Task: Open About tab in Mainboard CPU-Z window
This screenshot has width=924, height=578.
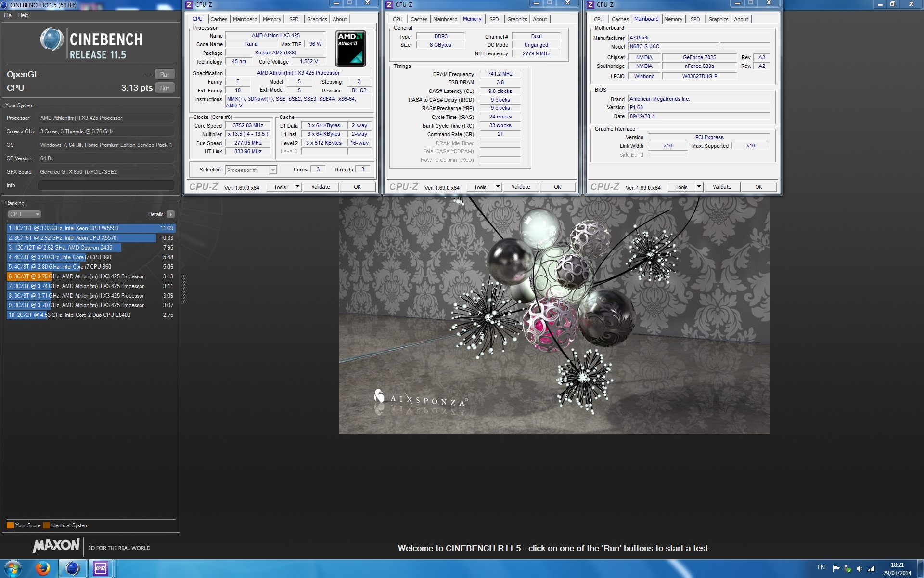Action: pyautogui.click(x=741, y=19)
